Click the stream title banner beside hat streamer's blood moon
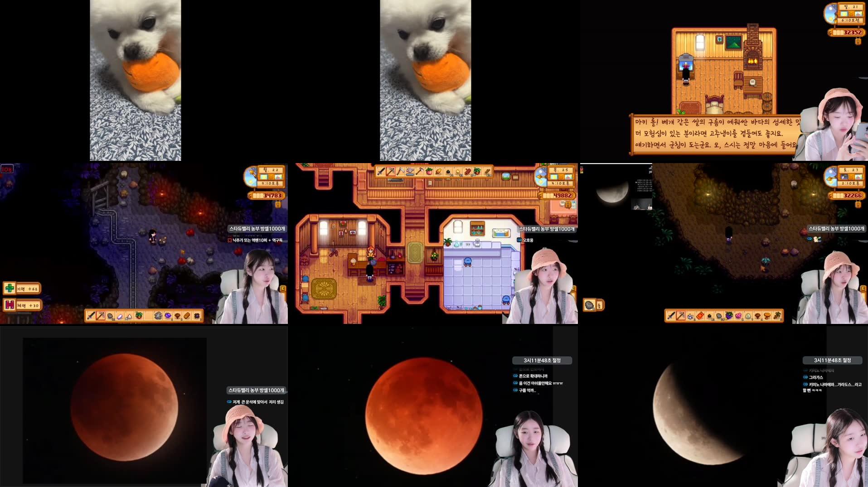868x487 pixels. tap(256, 390)
